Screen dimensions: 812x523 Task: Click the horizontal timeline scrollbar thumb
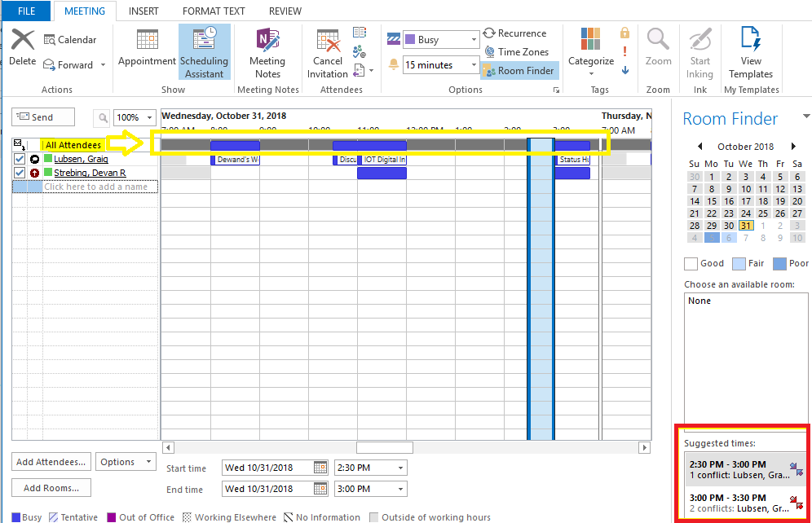[x=385, y=447]
